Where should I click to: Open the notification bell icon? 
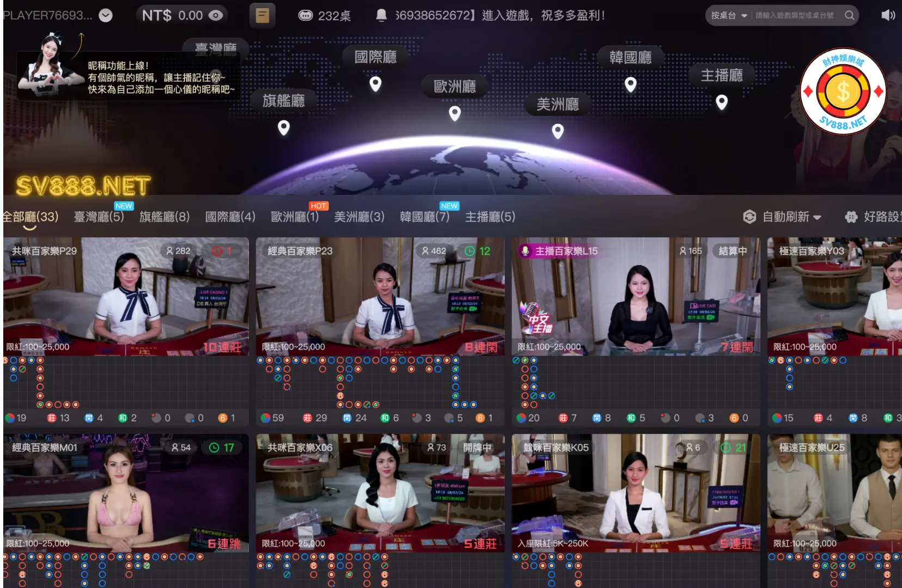coord(382,15)
